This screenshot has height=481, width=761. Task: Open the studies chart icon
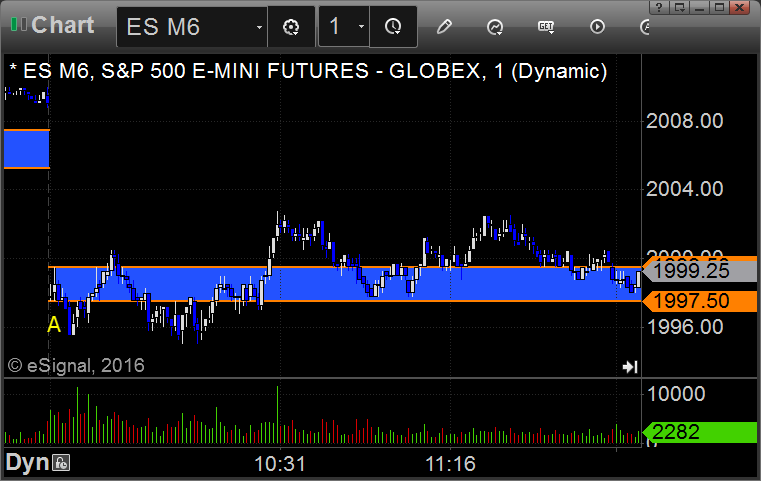495,27
